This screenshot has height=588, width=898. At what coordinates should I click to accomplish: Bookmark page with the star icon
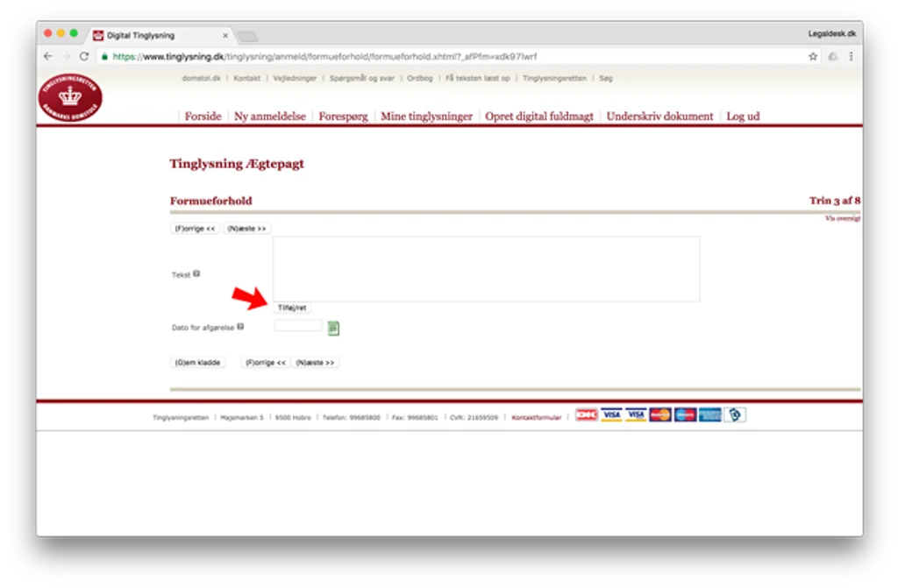[x=813, y=56]
